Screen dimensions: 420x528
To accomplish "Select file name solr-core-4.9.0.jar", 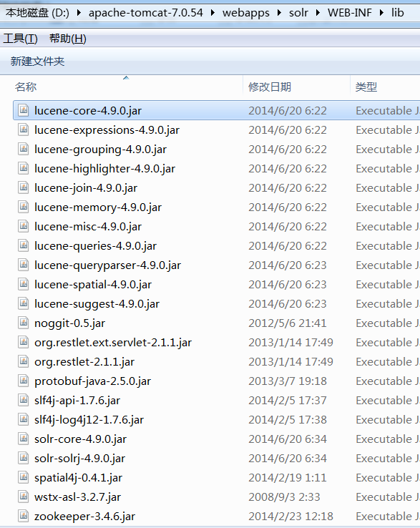I will pyautogui.click(x=81, y=439).
